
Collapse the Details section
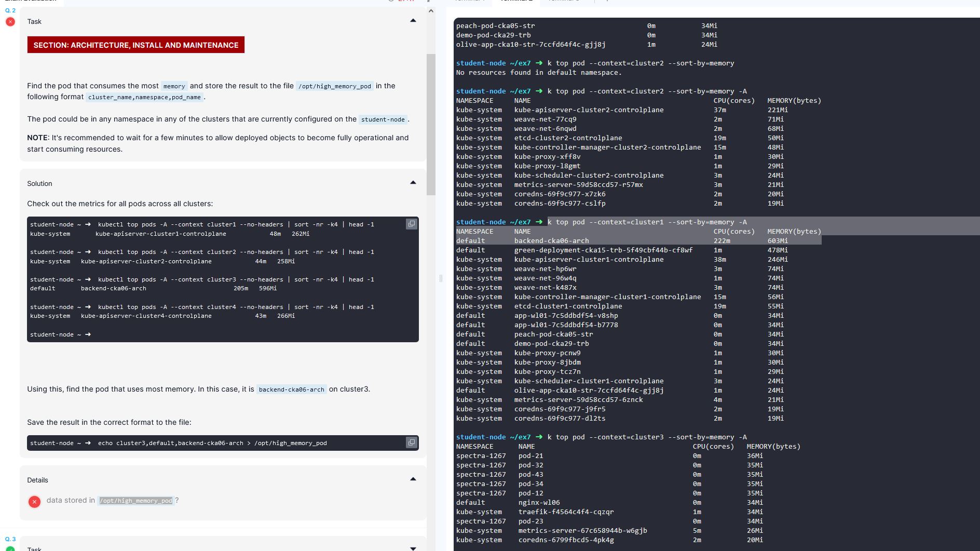coord(413,479)
